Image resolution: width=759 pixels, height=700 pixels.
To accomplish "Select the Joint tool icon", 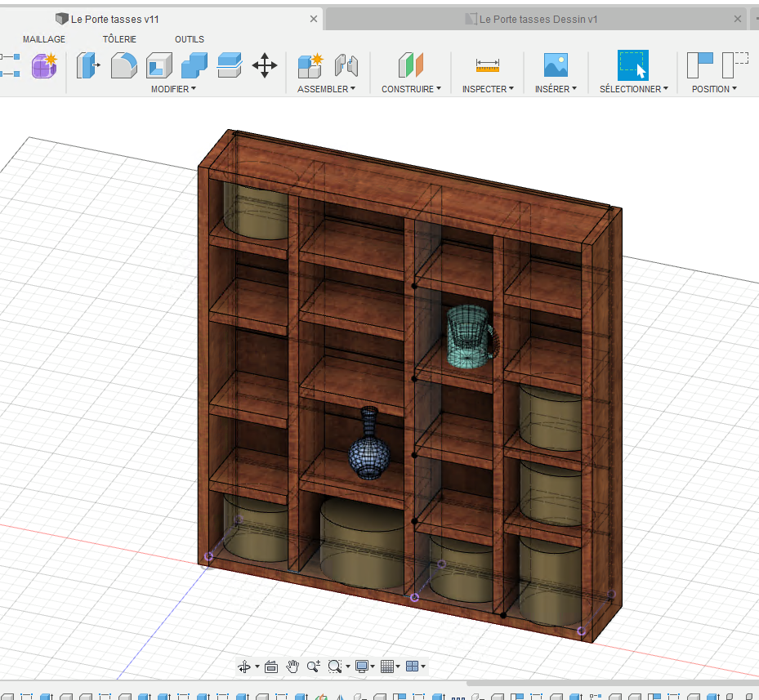I will 346,65.
